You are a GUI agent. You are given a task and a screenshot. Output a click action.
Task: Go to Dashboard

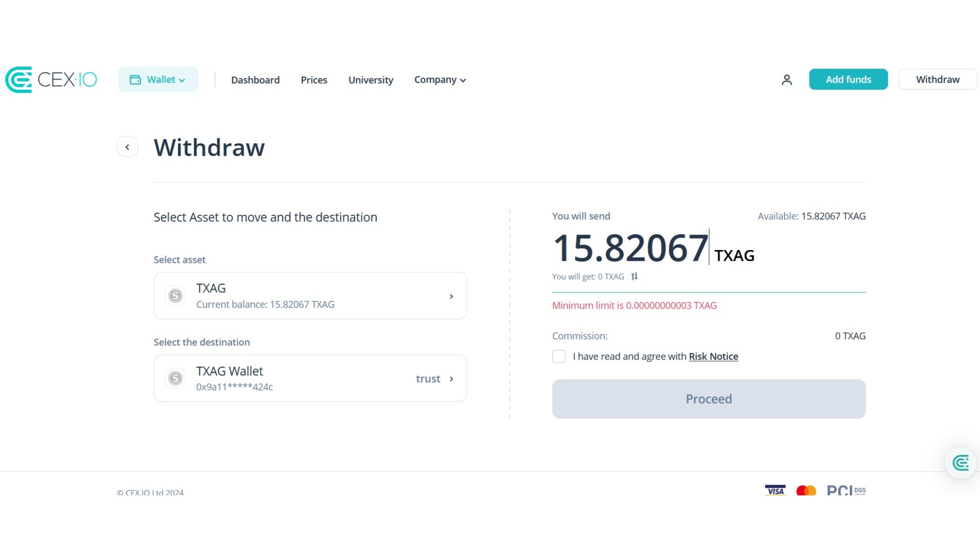pyautogui.click(x=255, y=80)
